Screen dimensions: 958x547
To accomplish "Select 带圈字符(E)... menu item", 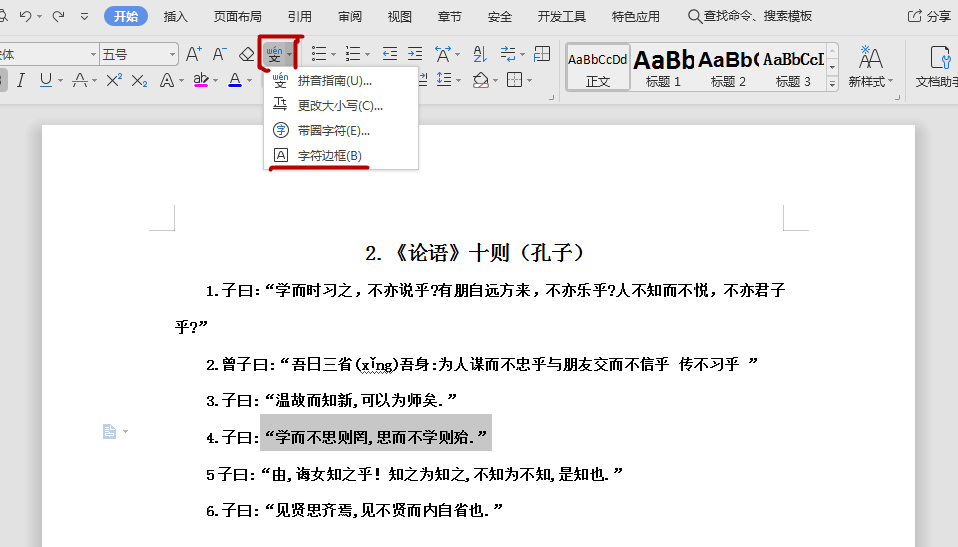I will pyautogui.click(x=341, y=130).
